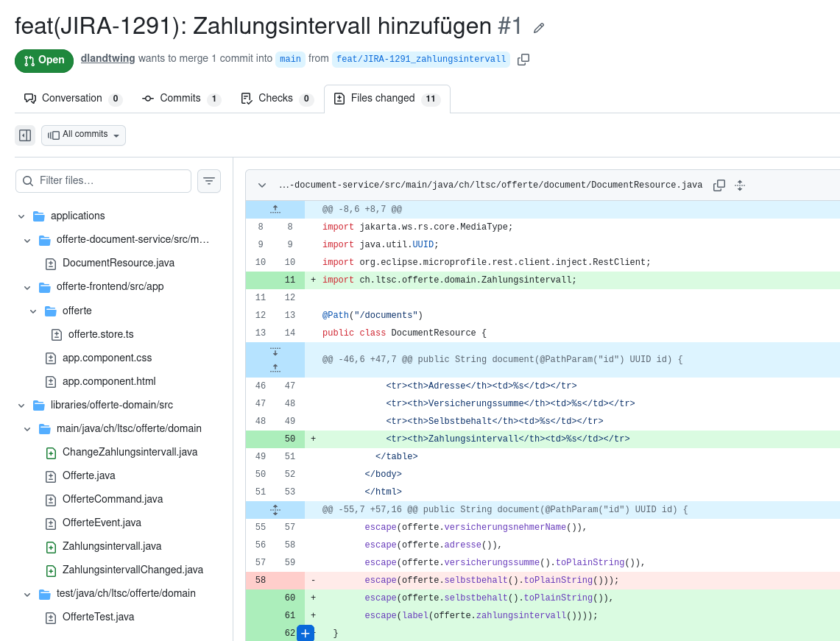The image size is (840, 641).
Task: Click the modified-file icon of OfferteTest.java
Action: [51, 618]
